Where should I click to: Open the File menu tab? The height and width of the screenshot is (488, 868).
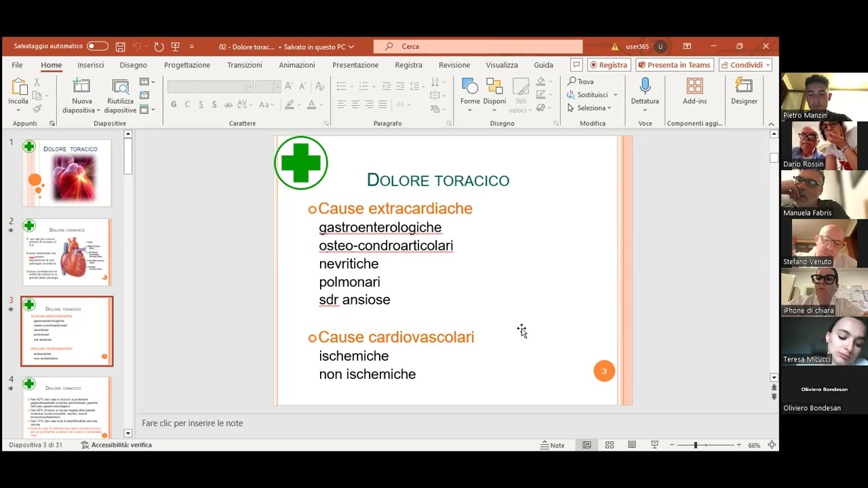(17, 65)
